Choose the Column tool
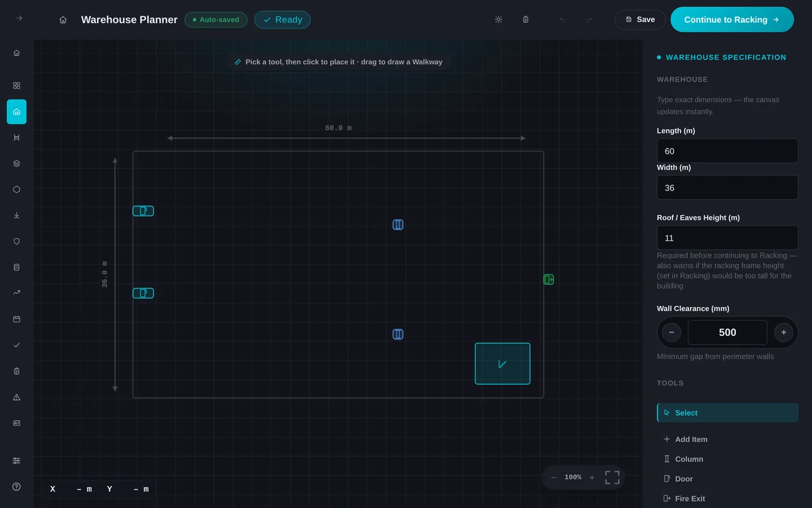 pyautogui.click(x=728, y=459)
